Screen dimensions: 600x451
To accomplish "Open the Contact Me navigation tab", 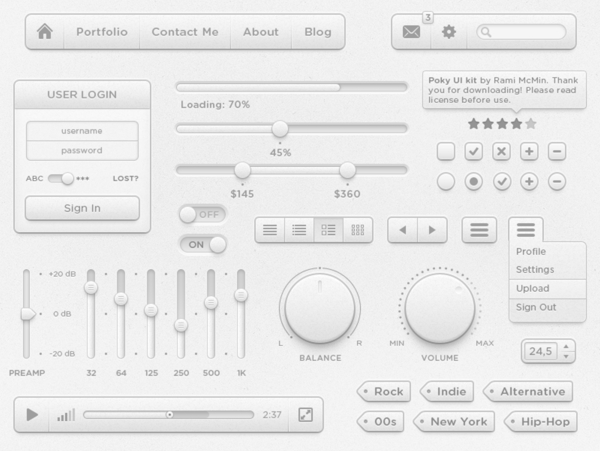I will pos(185,32).
